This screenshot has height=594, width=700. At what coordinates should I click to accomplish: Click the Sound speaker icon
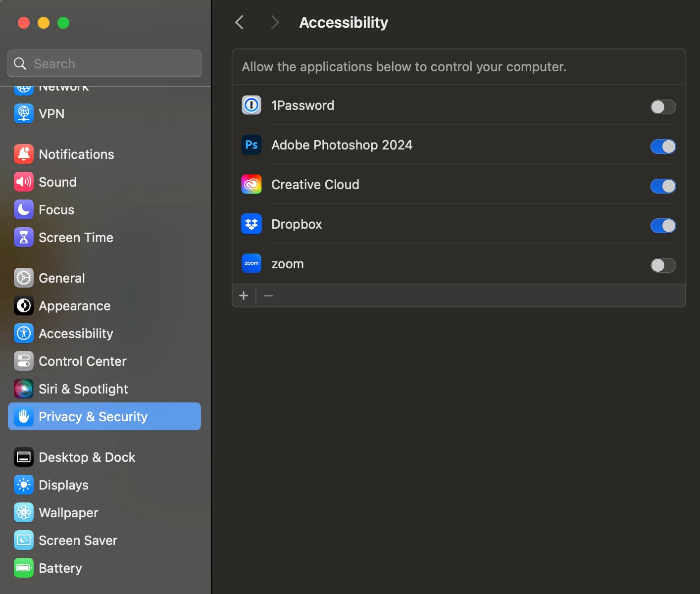point(24,182)
